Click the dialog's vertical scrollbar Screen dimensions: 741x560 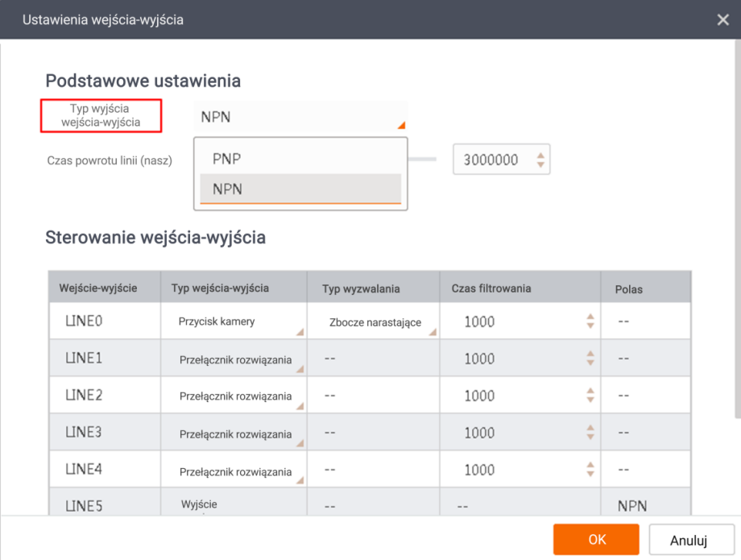pyautogui.click(x=738, y=229)
